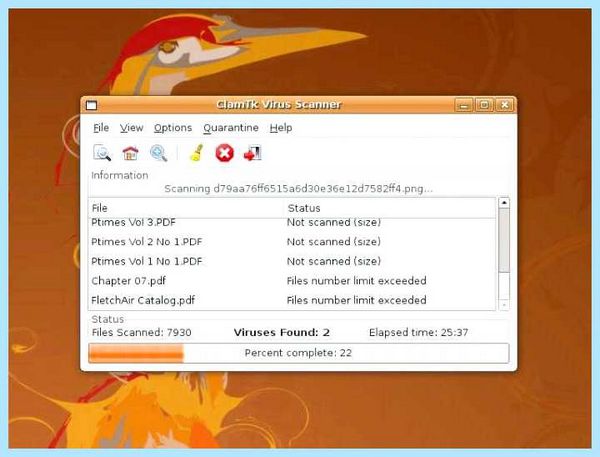Click the status cell for Chapter 07.pdf
Image resolution: width=600 pixels, height=457 pixels.
[x=356, y=281]
